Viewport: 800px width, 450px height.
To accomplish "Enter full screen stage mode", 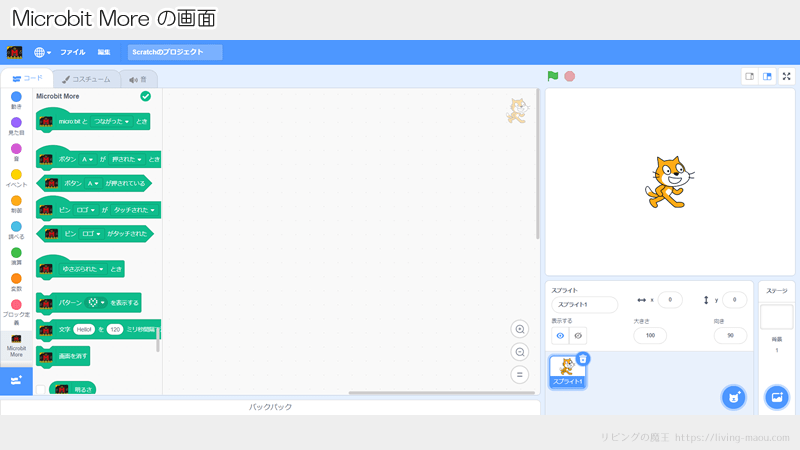I will 787,77.
